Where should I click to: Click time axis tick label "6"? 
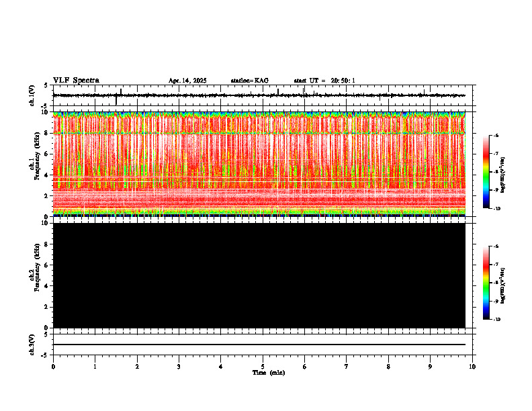[304, 367]
